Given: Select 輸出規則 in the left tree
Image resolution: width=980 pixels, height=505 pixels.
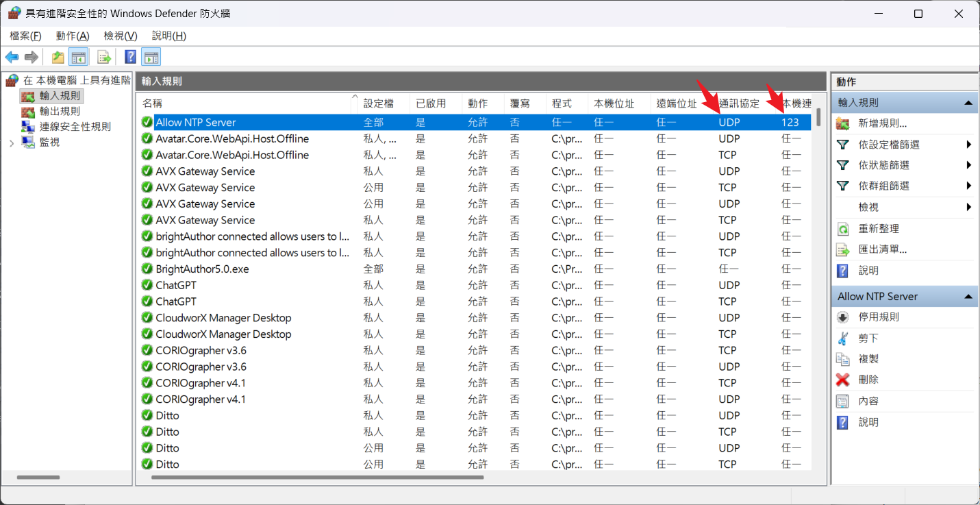Looking at the screenshot, I should 60,111.
